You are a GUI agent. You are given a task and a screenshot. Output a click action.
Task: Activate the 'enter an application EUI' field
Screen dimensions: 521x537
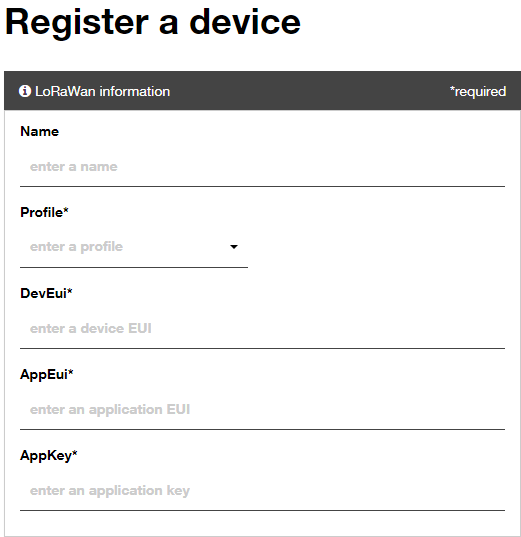point(262,410)
